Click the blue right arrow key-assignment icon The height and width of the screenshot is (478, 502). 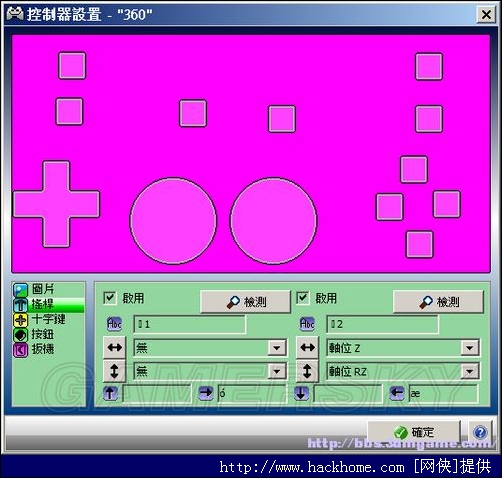click(x=206, y=393)
